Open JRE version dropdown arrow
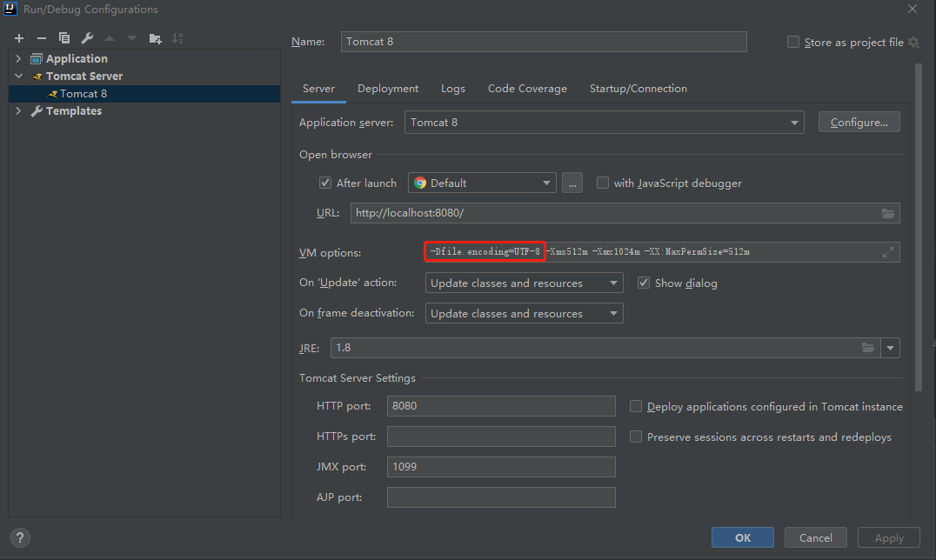Viewport: 936px width, 560px height. click(x=890, y=348)
